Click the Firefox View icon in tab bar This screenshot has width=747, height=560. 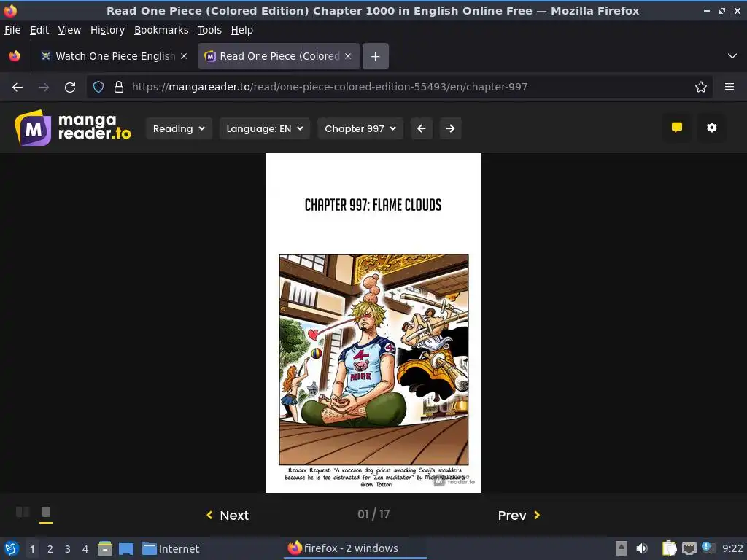pyautogui.click(x=15, y=56)
